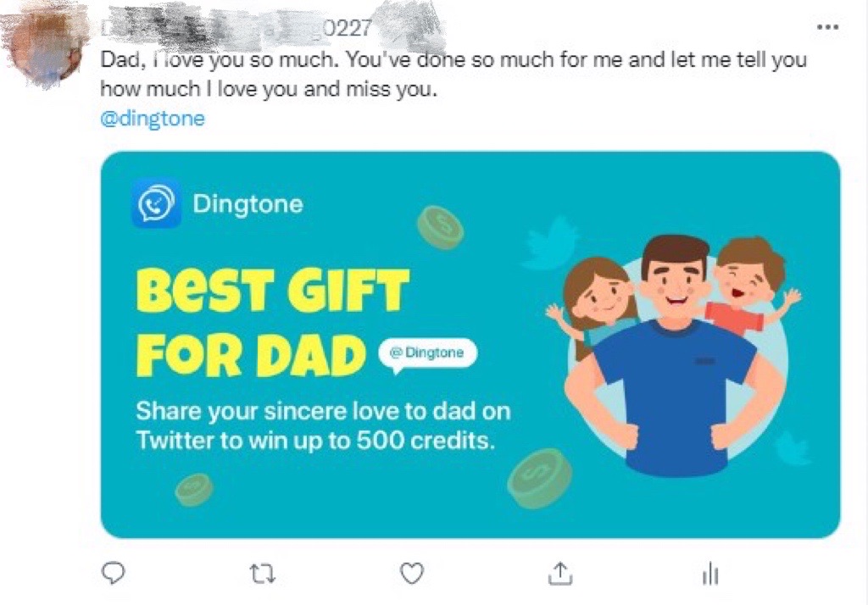868x605 pixels.
Task: Click the faint Twitter bird above the girl
Action: tap(551, 241)
